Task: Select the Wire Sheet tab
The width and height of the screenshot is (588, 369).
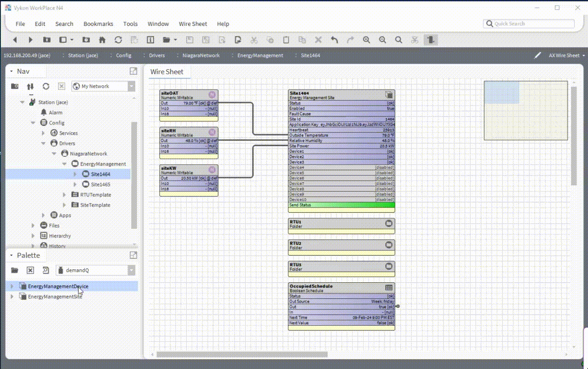Action: pos(167,72)
